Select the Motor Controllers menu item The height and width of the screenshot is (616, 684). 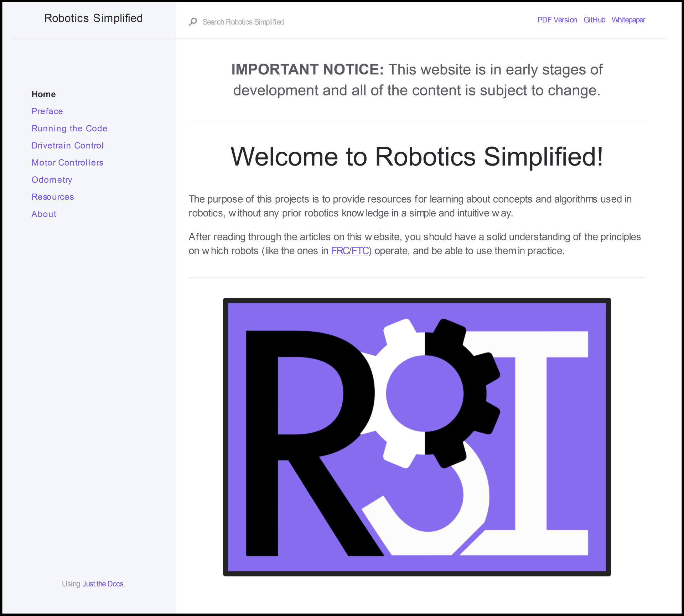[x=67, y=162]
